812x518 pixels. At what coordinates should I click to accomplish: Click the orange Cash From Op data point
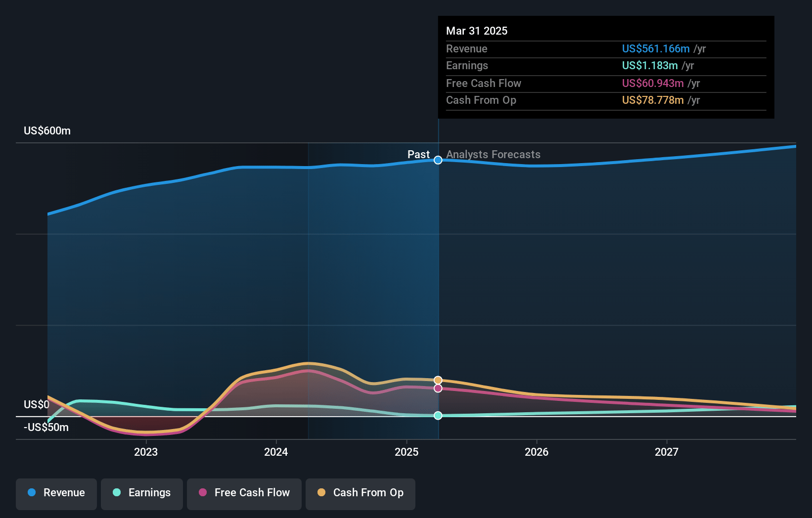(438, 380)
